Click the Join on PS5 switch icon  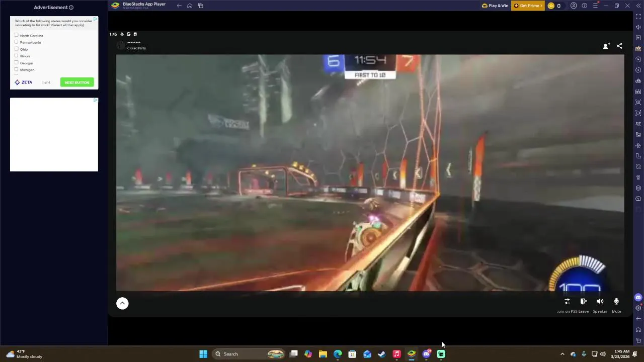coord(567,301)
